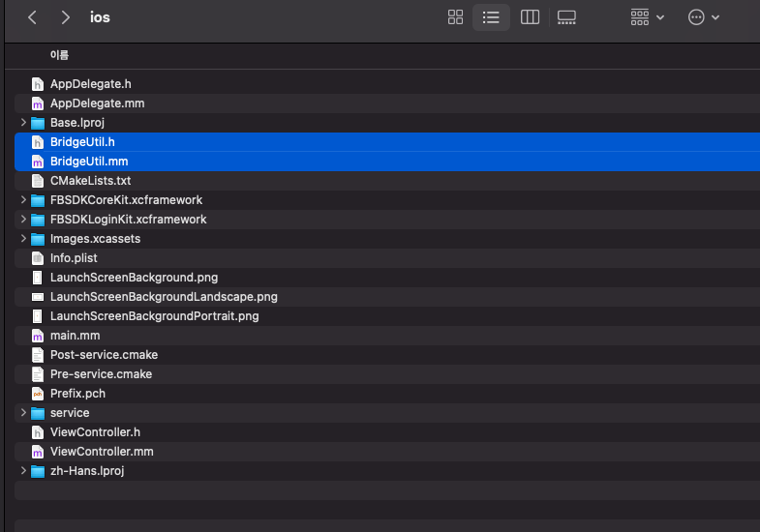Expand the Base.lproj folder
The image size is (760, 532).
[x=23, y=123]
